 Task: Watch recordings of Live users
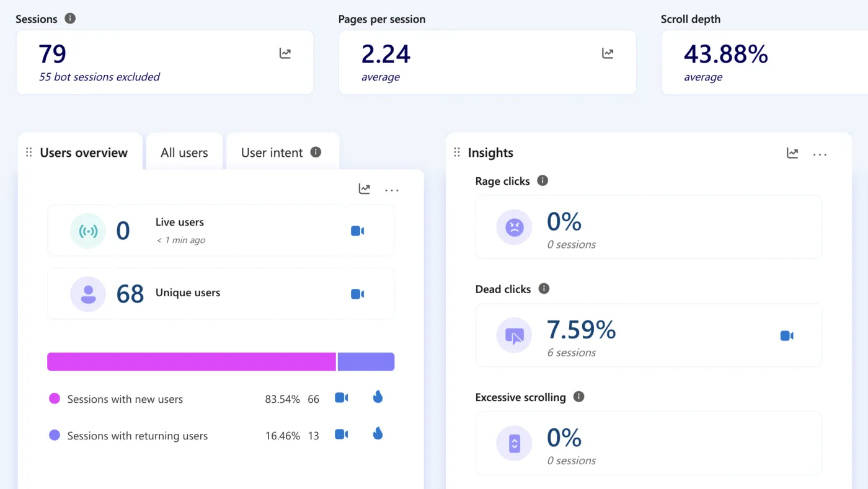358,231
